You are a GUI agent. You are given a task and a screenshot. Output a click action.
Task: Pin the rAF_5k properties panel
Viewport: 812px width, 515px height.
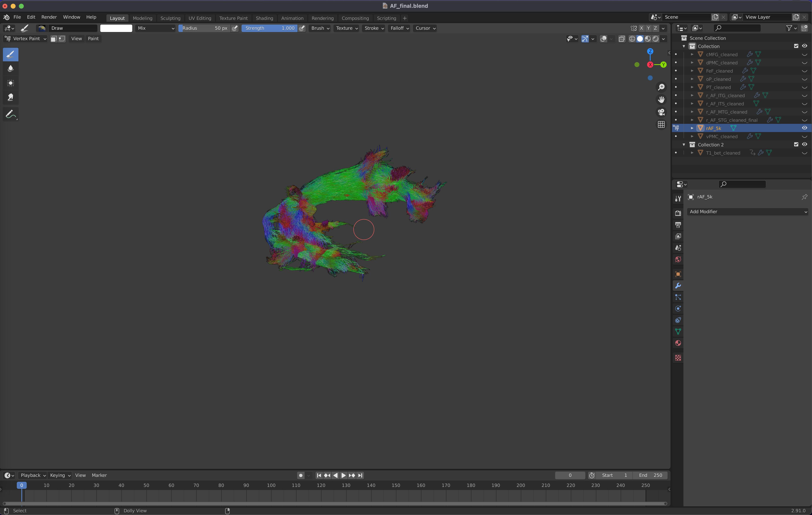[x=804, y=197]
